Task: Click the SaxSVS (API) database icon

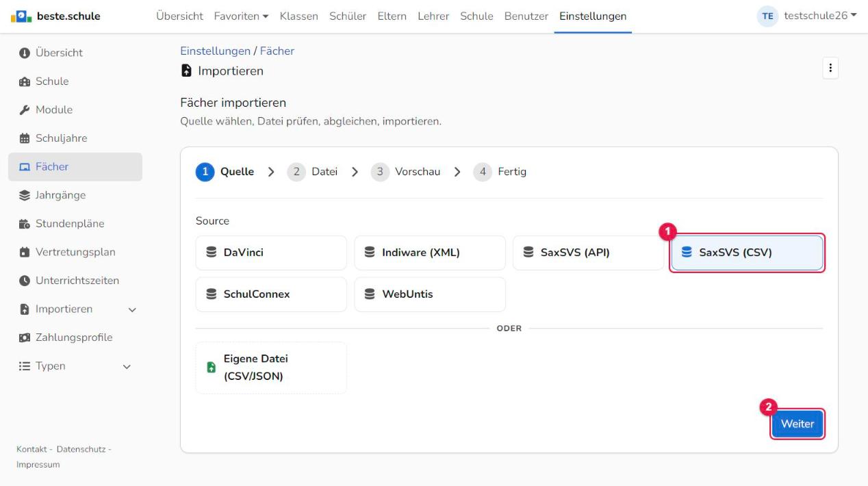Action: point(528,253)
